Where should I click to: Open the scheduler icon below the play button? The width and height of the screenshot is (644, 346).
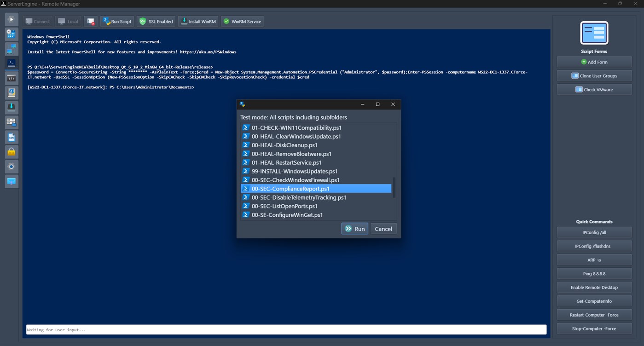coord(11,34)
